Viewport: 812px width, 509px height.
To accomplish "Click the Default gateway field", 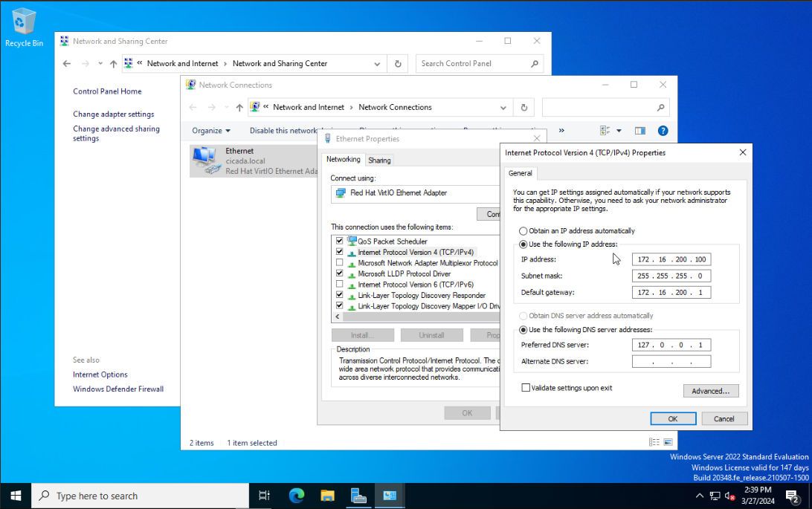I will pos(671,292).
